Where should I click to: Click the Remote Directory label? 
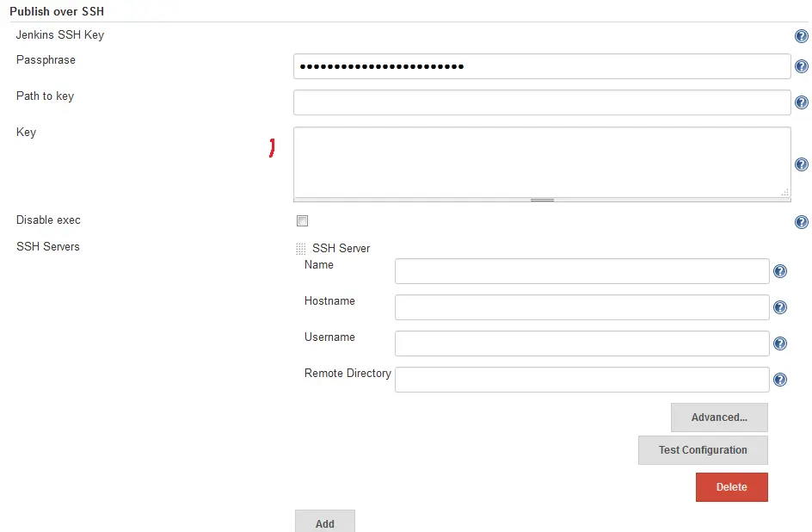click(x=348, y=374)
